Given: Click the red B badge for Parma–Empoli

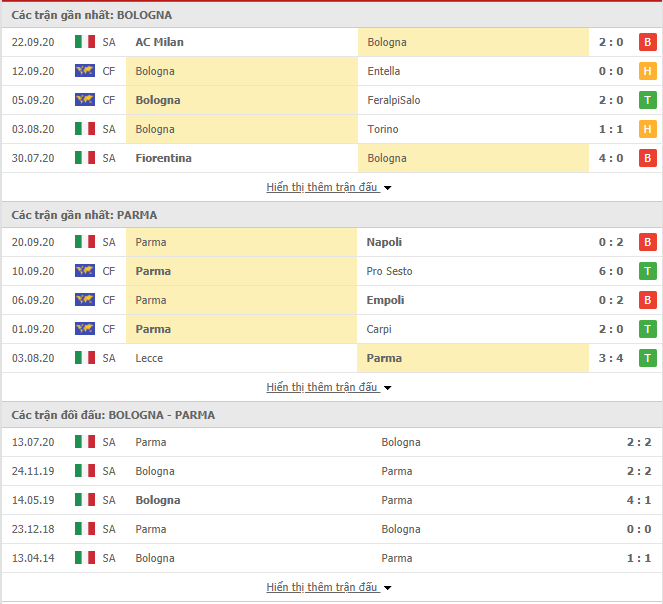Looking at the screenshot, I should tap(647, 300).
